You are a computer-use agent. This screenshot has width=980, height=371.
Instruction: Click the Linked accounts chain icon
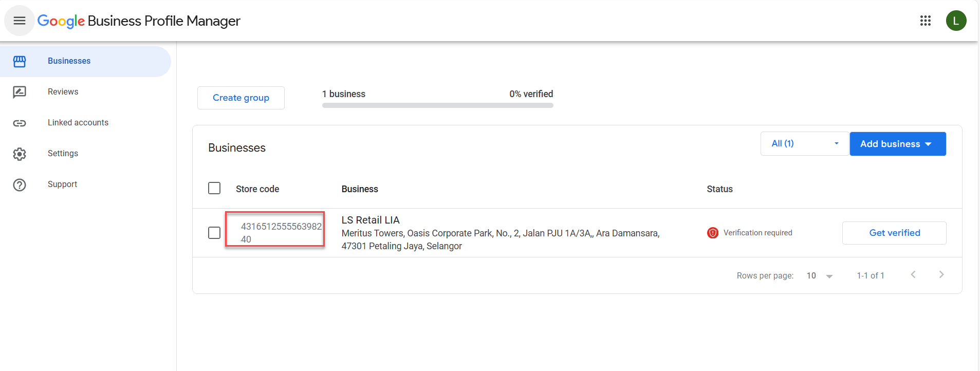[20, 123]
